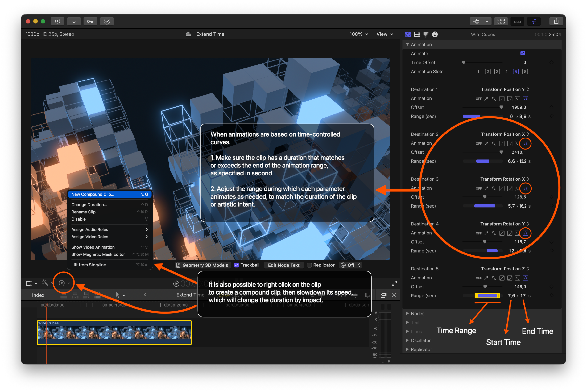Screen dimensions: 587x392
Task: Open Destination 2 Transform Position X dropdown
Action: [505, 134]
